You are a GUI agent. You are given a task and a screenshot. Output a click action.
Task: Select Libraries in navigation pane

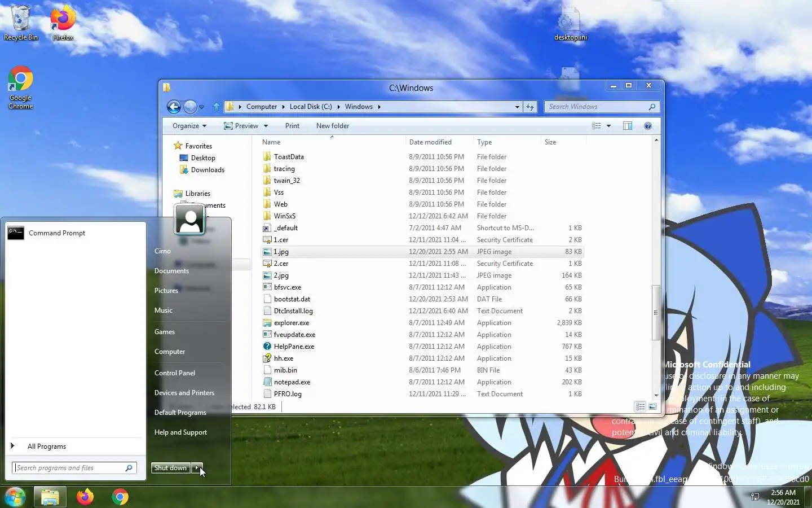click(197, 194)
